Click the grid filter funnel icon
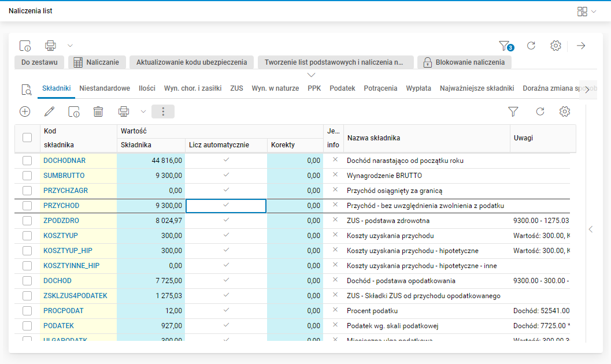 point(513,112)
